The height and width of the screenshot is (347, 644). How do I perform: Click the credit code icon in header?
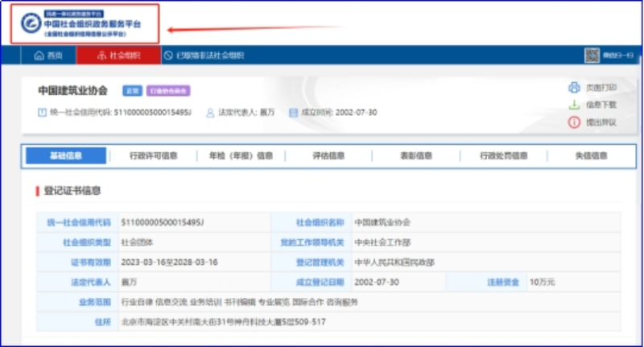(x=42, y=113)
